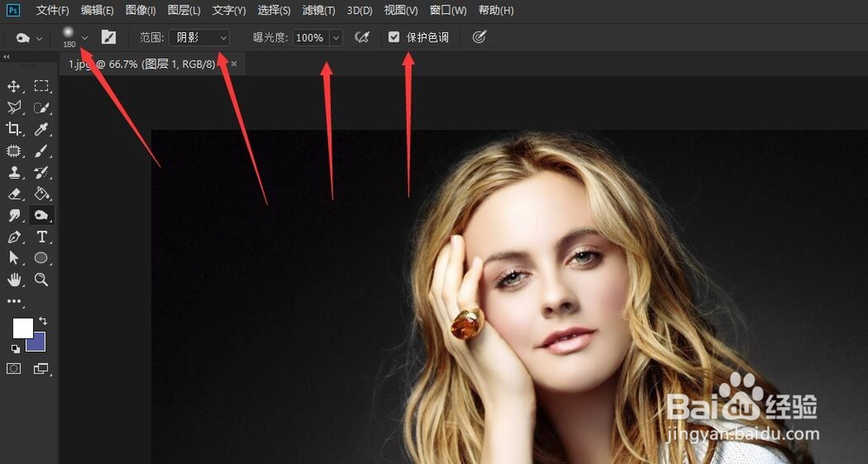This screenshot has height=464, width=868.
Task: Open the 选择(S) menu
Action: pyautogui.click(x=274, y=10)
